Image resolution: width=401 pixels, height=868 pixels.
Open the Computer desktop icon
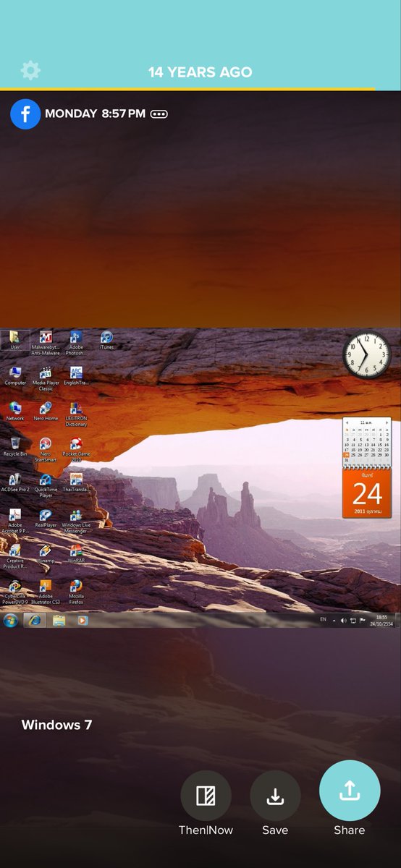pyautogui.click(x=15, y=376)
